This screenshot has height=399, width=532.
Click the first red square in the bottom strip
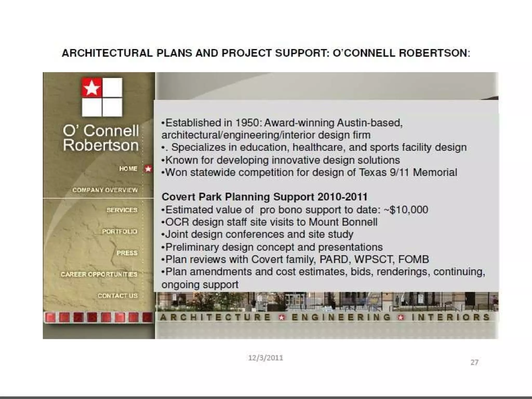point(50,317)
